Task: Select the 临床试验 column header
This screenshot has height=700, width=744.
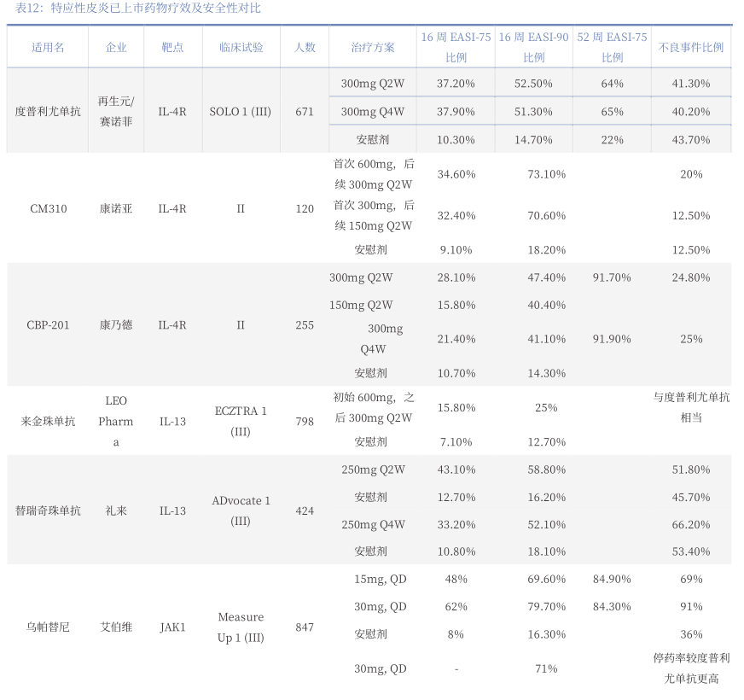Action: [x=241, y=48]
